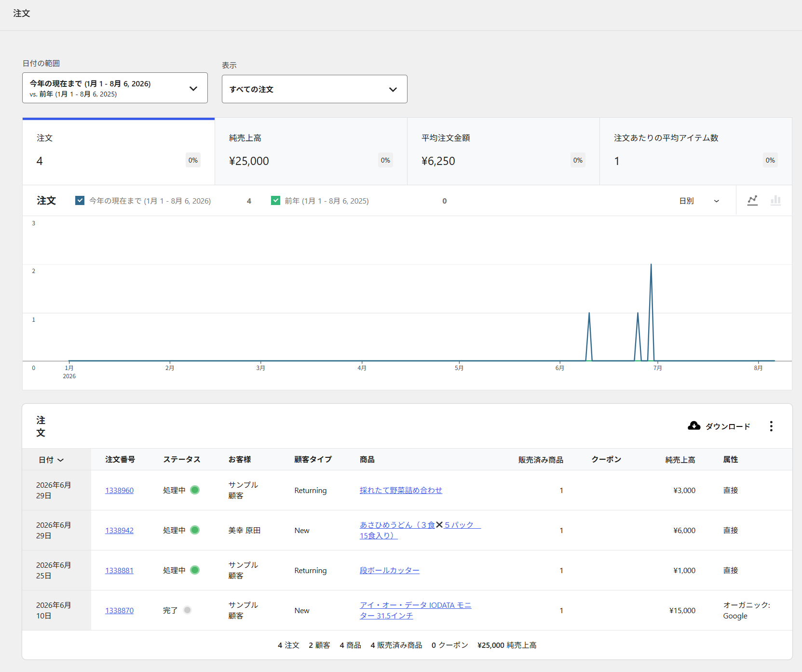Click the ¥6,000 net sales cell

pos(684,530)
